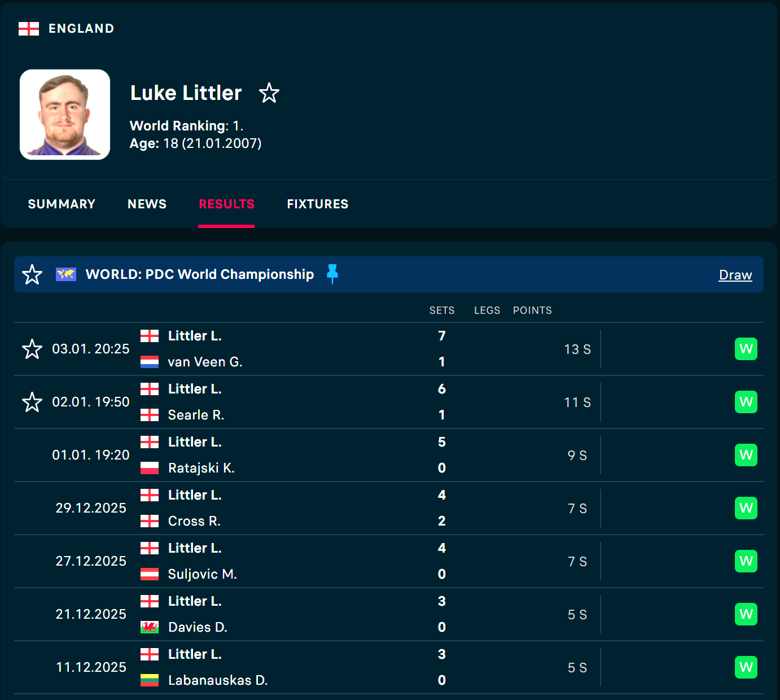Open the match against Searle R.

[x=389, y=402]
